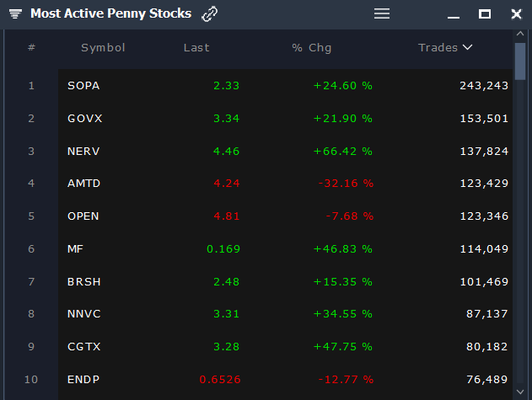
Task: Click ENDP last price 0.6526
Action: (220, 380)
